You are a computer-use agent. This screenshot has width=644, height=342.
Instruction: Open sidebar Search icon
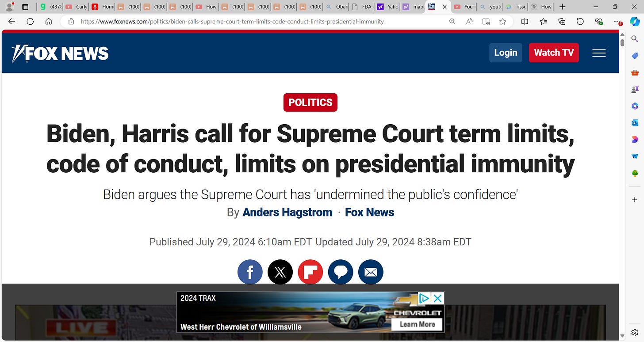pos(635,39)
